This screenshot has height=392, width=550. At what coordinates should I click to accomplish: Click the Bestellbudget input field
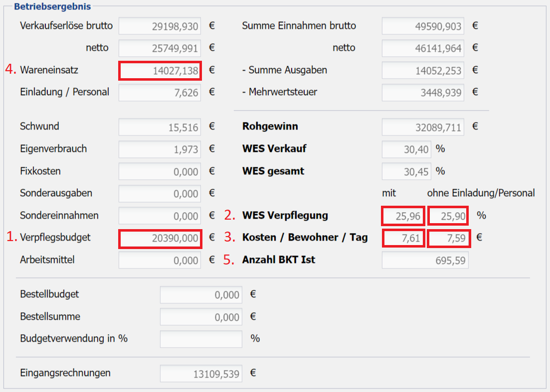(201, 295)
